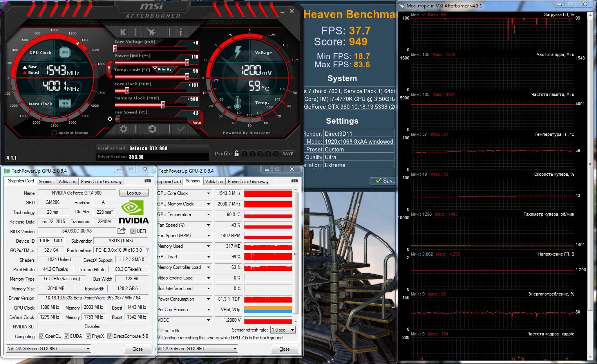Click the GPU chip icon on GPU Clock gauge
Screen dimensions: 597x364
coord(65,52)
